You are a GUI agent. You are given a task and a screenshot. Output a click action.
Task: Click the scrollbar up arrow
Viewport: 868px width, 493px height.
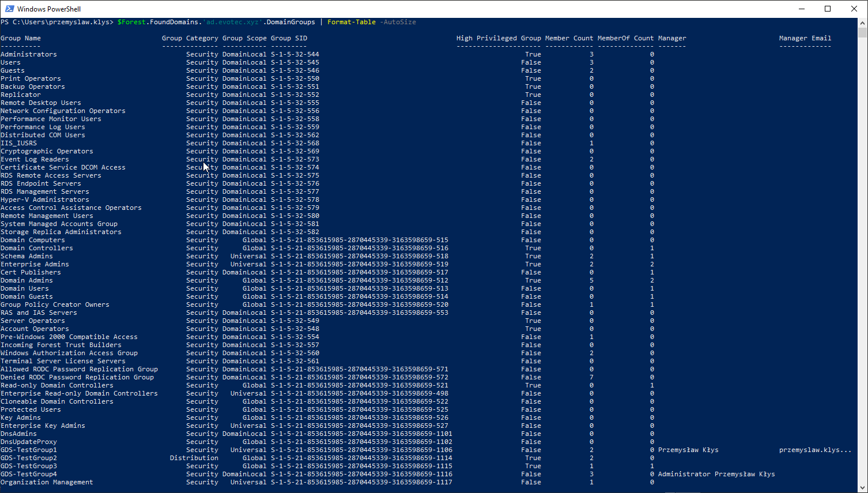(863, 24)
